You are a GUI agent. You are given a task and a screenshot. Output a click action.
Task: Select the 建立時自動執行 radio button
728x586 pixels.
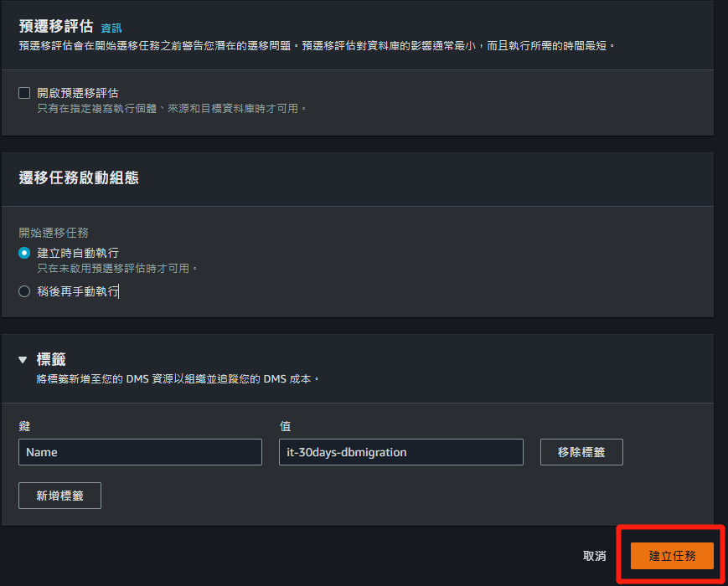(x=24, y=253)
